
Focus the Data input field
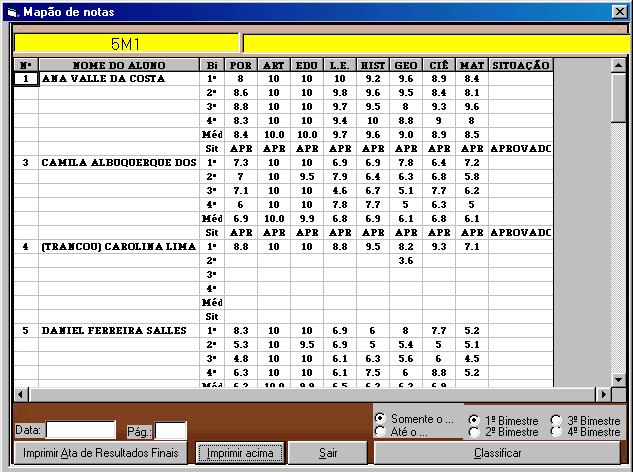click(81, 430)
